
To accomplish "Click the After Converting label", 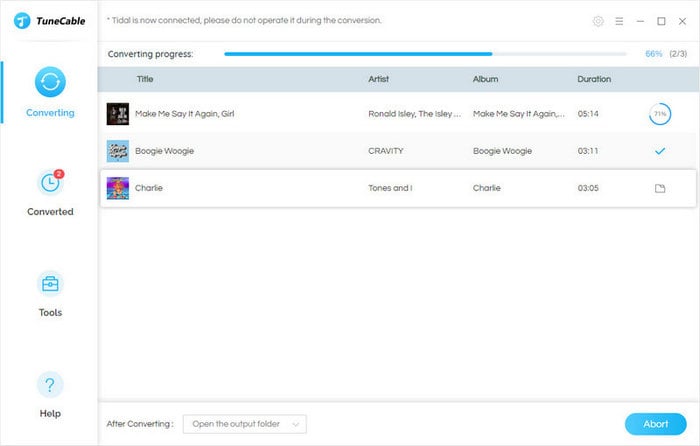I will [140, 424].
